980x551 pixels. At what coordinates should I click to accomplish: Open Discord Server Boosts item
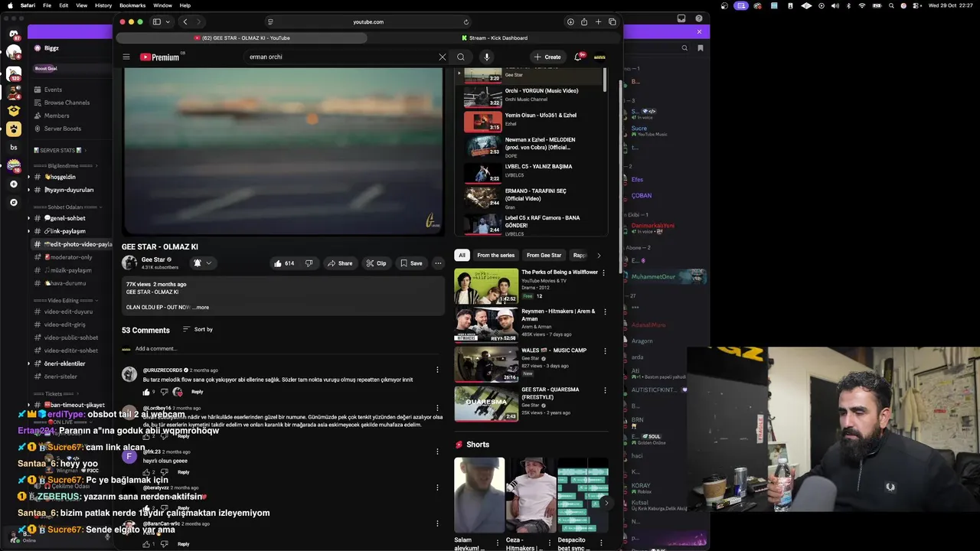click(62, 129)
